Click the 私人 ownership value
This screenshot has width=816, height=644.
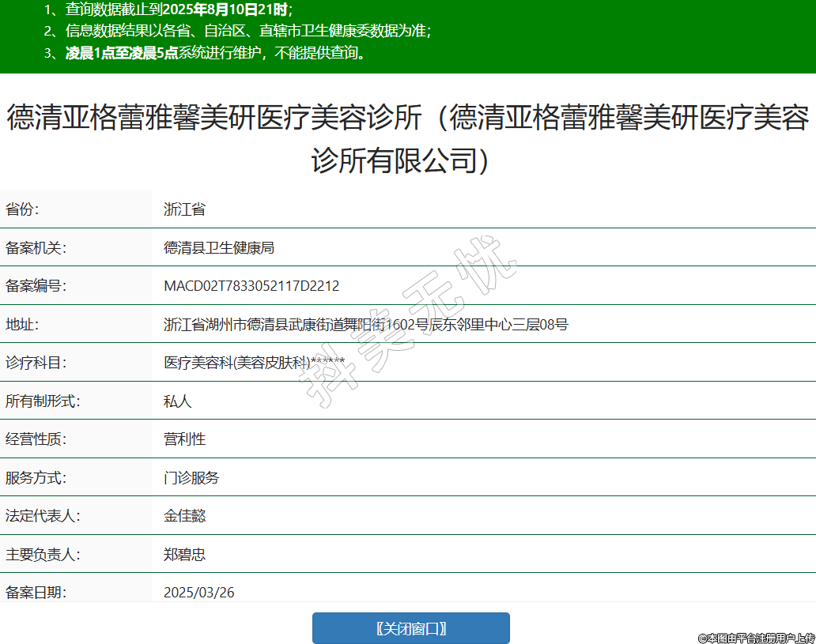[178, 401]
